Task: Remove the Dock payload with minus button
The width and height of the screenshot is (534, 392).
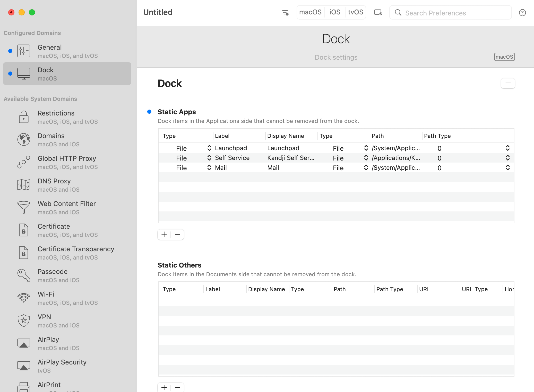Action: point(508,83)
